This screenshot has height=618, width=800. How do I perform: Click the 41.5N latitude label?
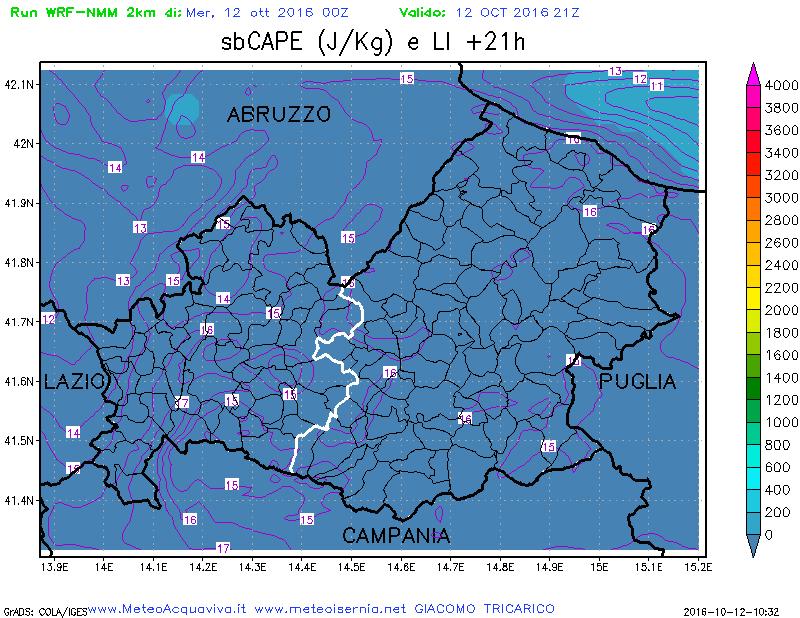click(19, 440)
